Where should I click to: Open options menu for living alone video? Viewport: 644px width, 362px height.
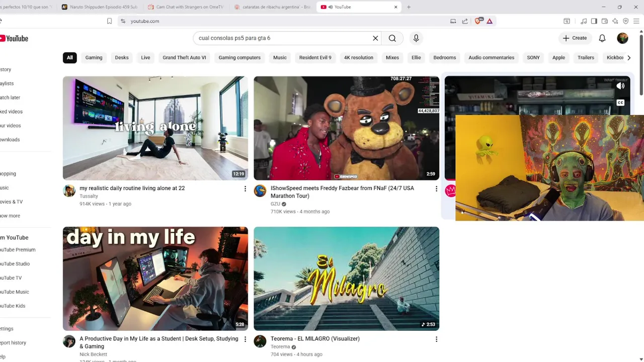pos(245,189)
